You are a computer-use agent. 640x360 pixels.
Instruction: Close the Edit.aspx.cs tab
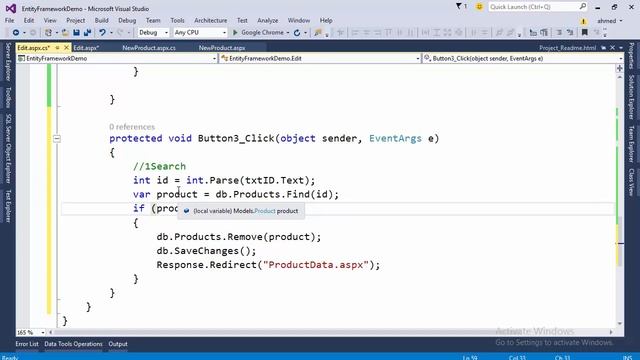click(x=66, y=48)
